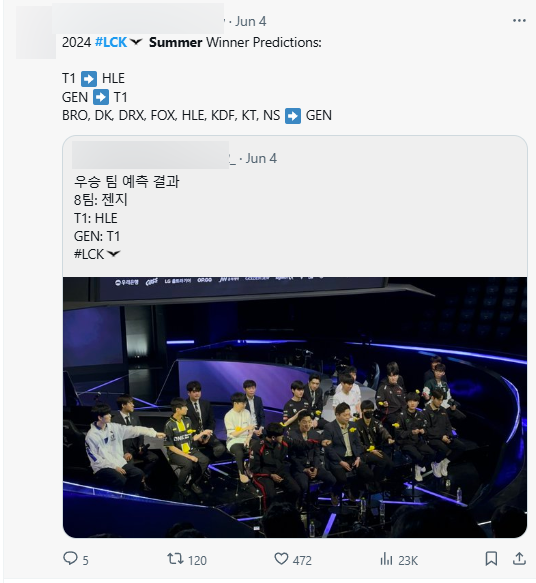Click the quoted tweet's Jun 4 date
Screen dimensions: 536x583
tap(261, 158)
